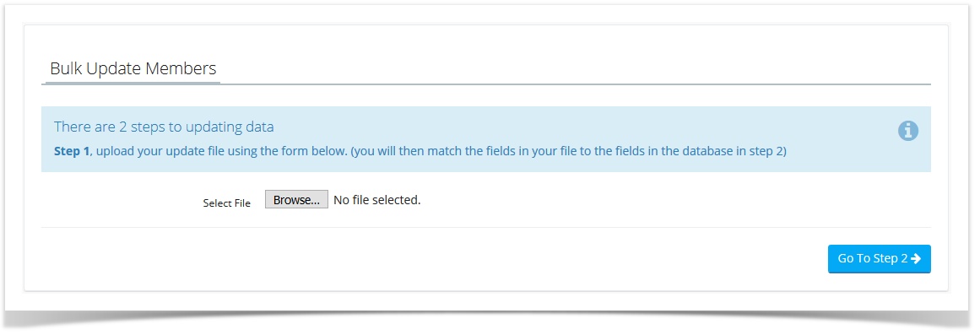Click the 'Go To Step 2' label text

[873, 259]
